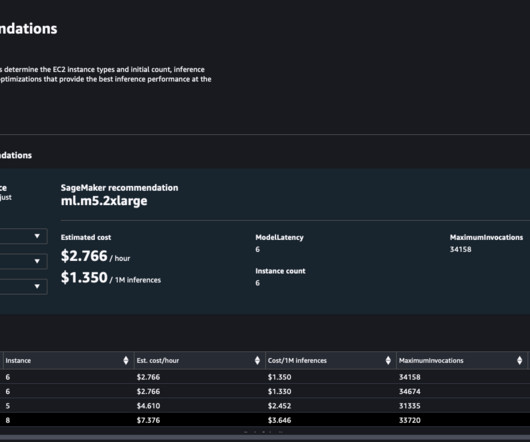Click the Instance count label in the card

[x=280, y=271]
